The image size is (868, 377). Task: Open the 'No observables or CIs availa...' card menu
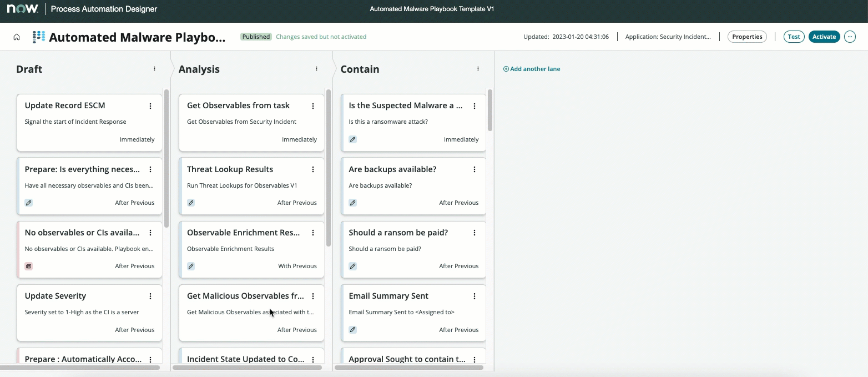pyautogui.click(x=150, y=233)
